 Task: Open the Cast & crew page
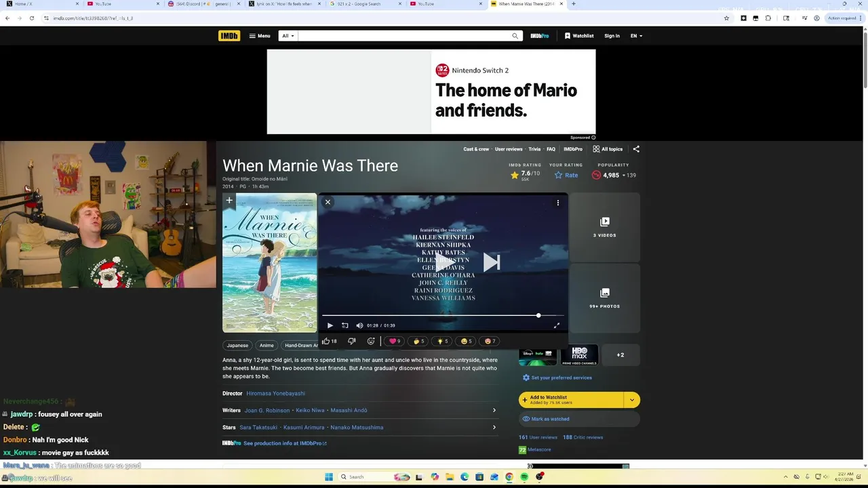(476, 149)
